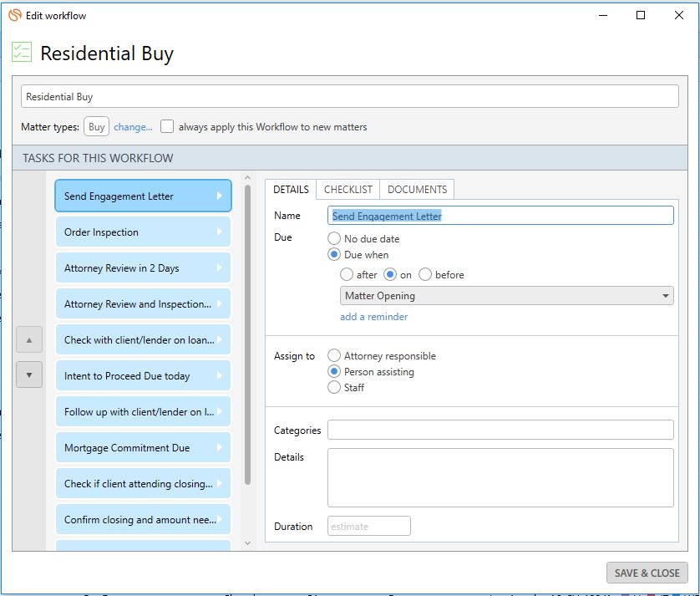Select the Send Engagement Letter task
Image resolution: width=700 pixels, height=596 pixels.
click(144, 196)
